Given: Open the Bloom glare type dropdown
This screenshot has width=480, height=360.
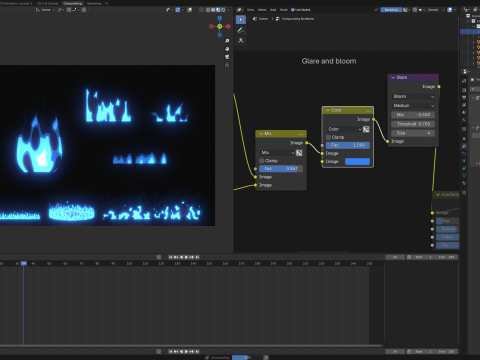Looking at the screenshot, I should [x=413, y=96].
